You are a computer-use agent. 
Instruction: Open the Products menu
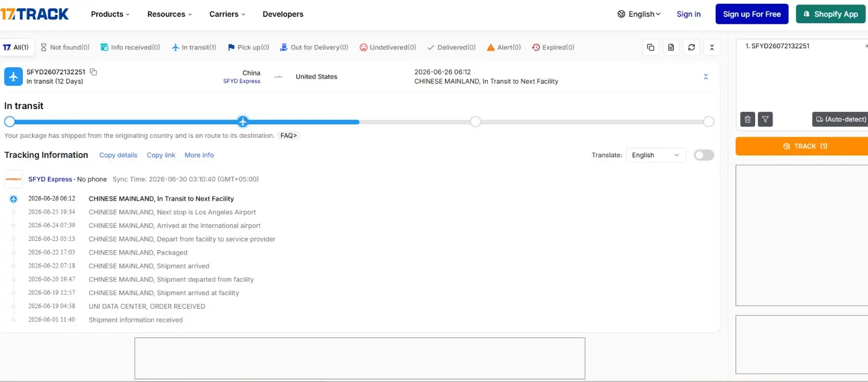pos(110,14)
